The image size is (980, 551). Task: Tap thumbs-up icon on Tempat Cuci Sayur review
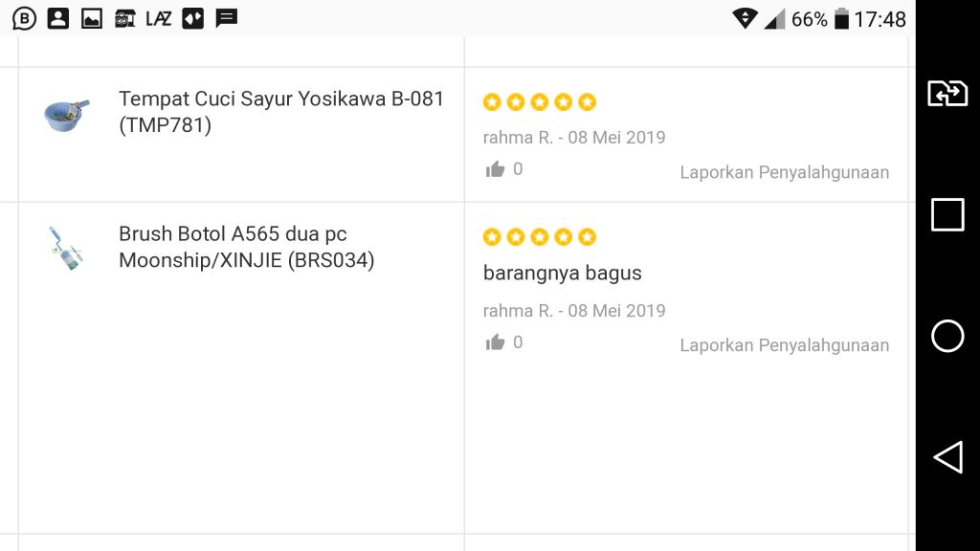pos(495,168)
